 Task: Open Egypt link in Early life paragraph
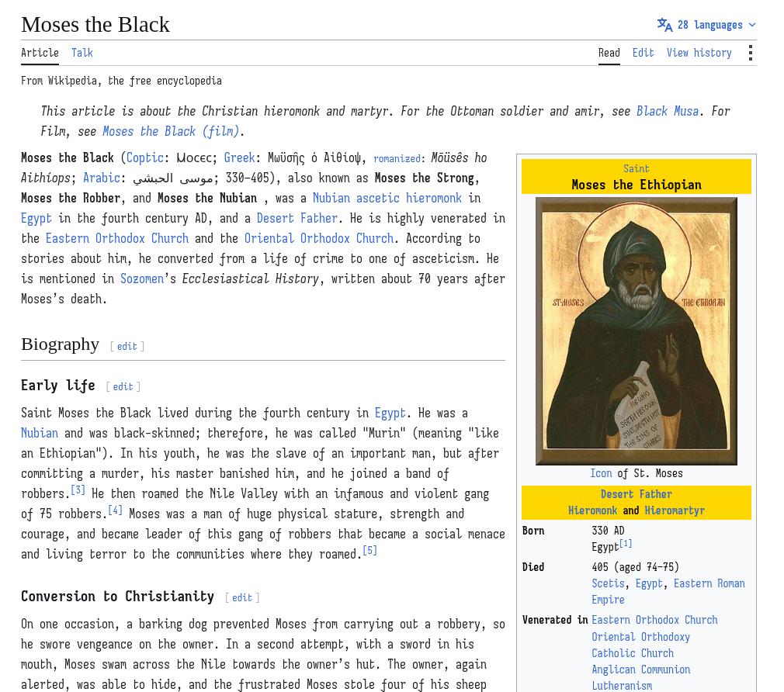click(x=390, y=413)
